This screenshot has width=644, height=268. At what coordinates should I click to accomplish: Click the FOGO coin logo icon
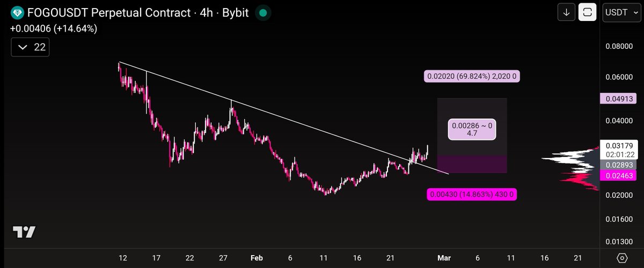click(x=17, y=12)
